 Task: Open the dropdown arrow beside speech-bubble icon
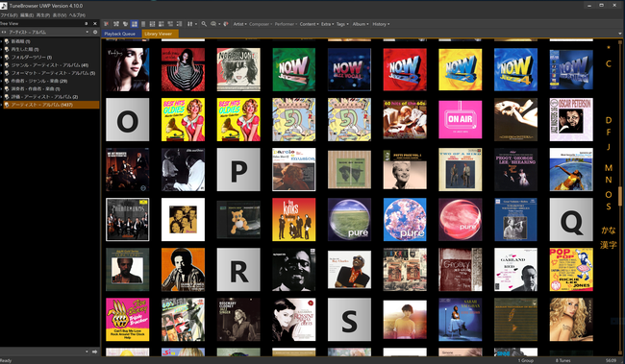click(219, 24)
